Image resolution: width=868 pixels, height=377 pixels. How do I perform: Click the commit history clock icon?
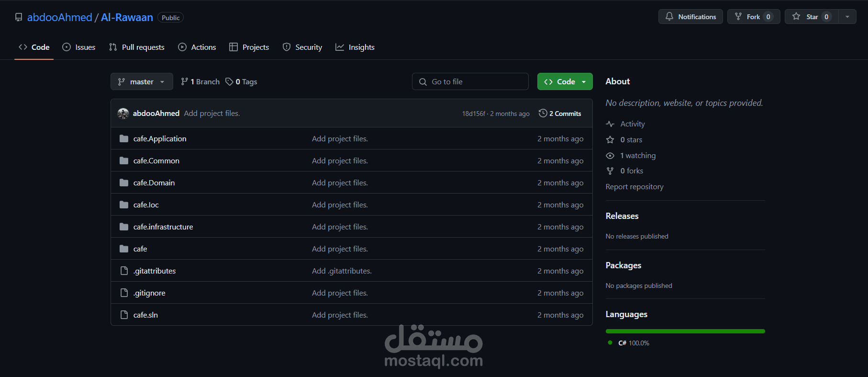pos(543,113)
